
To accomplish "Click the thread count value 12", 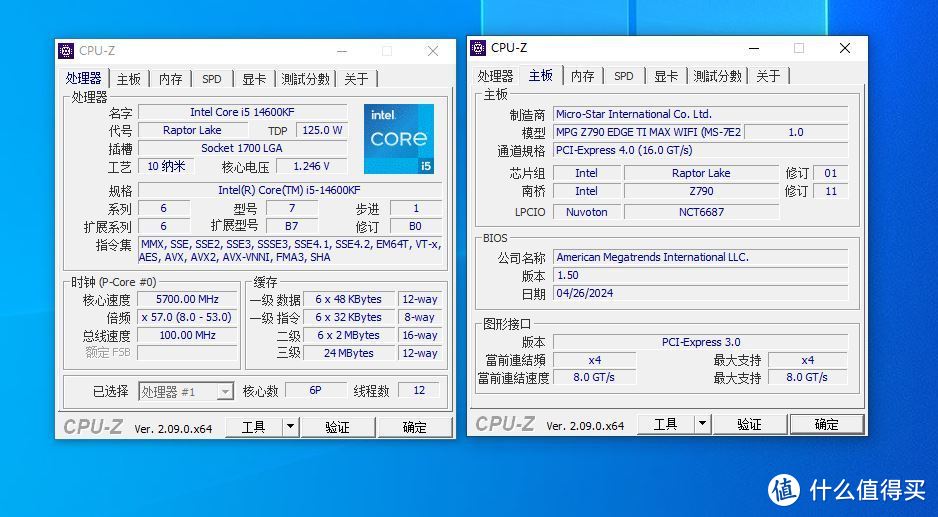I will point(419,391).
